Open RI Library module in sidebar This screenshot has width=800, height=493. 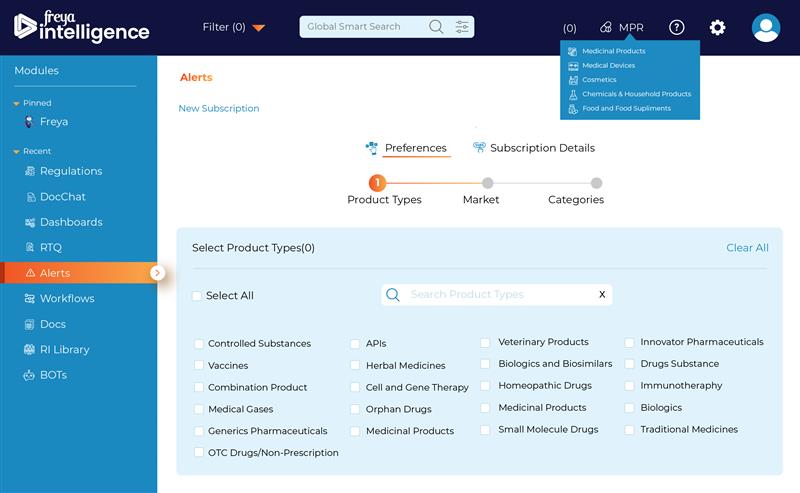[64, 350]
